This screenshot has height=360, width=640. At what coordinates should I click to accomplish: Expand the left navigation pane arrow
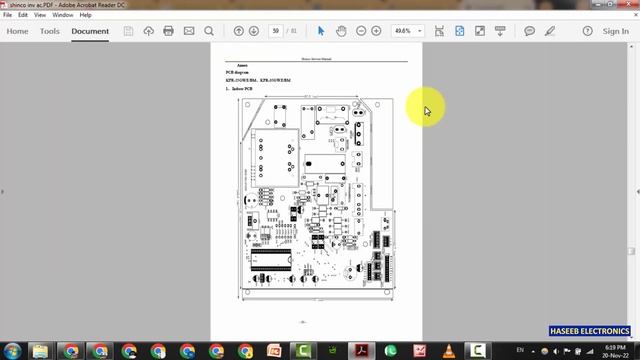(x=2, y=191)
